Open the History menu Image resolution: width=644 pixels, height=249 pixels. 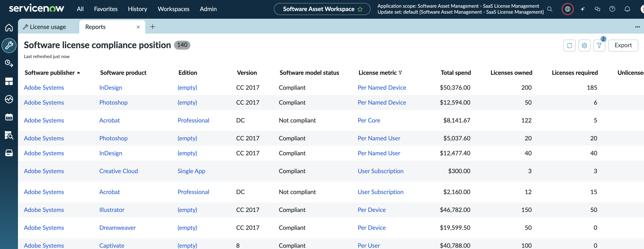(x=137, y=9)
